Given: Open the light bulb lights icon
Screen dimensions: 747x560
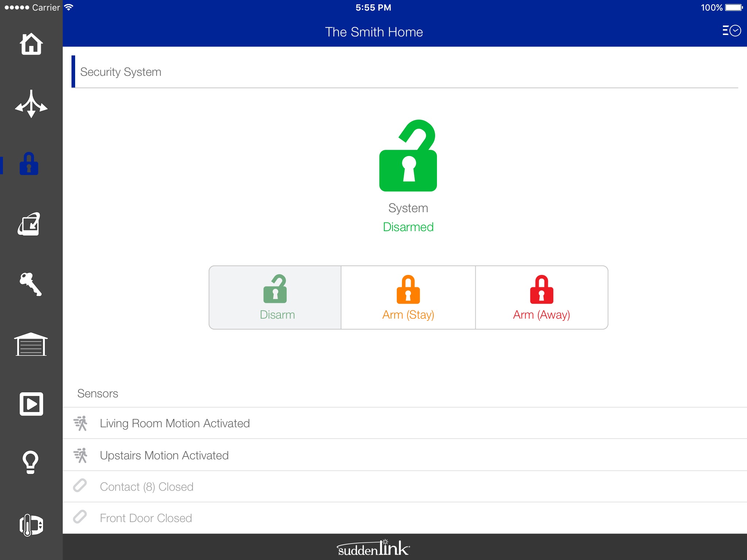Looking at the screenshot, I should (31, 462).
